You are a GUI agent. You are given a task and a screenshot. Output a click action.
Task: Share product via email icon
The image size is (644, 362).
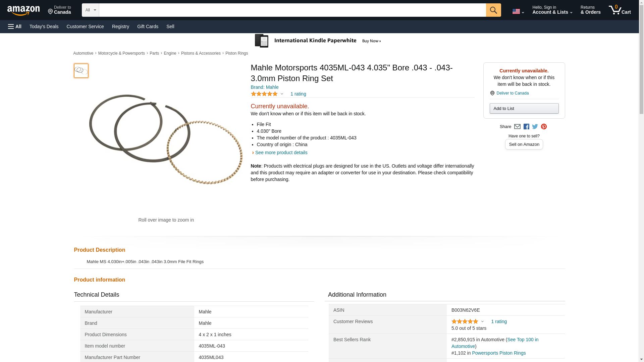tap(517, 127)
